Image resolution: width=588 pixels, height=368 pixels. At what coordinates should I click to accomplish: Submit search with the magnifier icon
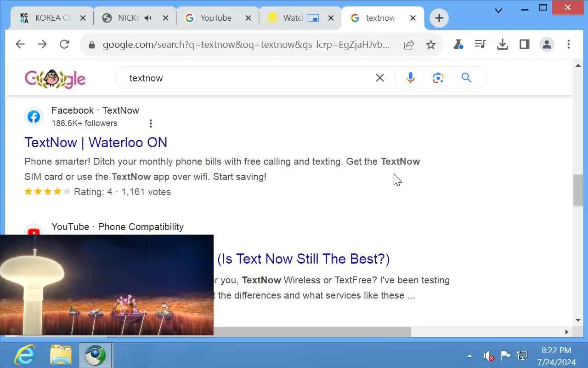tap(466, 78)
